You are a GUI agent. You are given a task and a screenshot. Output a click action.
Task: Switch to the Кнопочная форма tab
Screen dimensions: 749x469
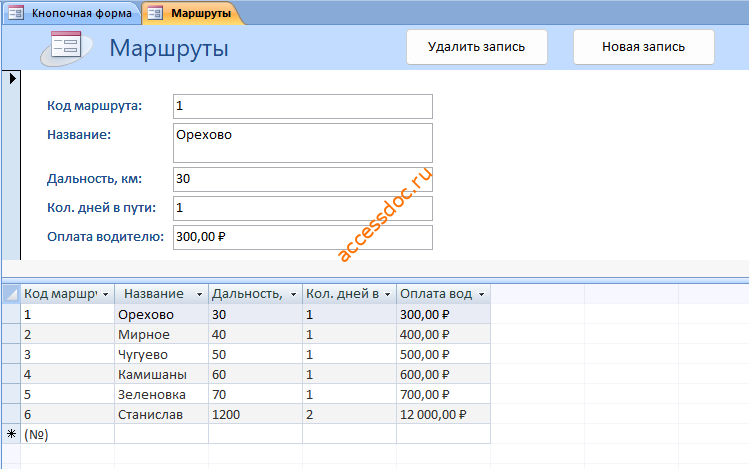point(73,13)
